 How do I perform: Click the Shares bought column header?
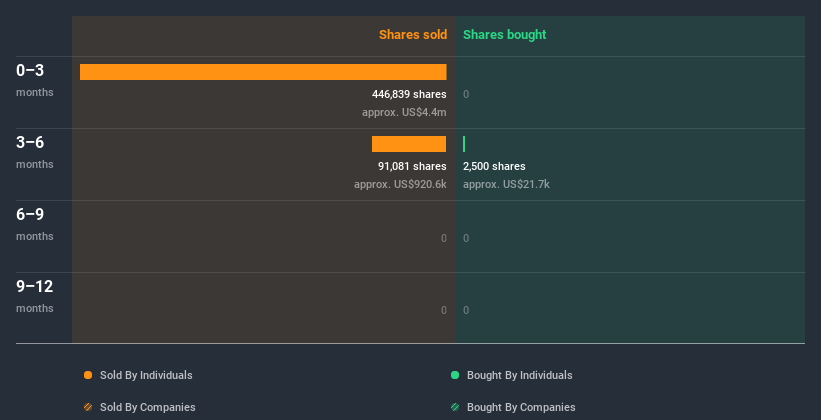coord(504,35)
